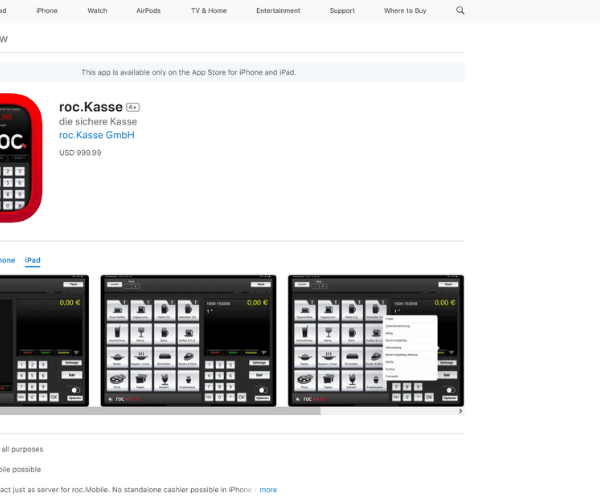
Task: Click the USD 999.99 price text
Action: [x=80, y=153]
